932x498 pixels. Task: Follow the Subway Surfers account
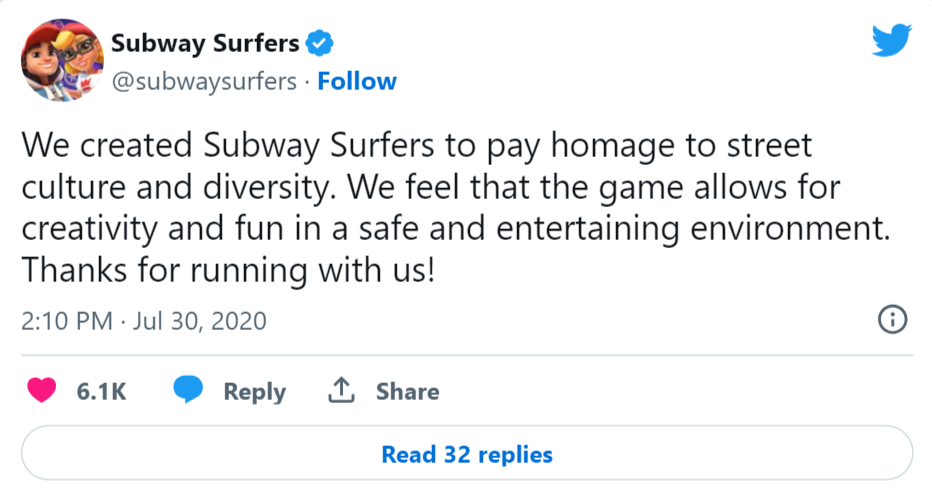click(357, 81)
